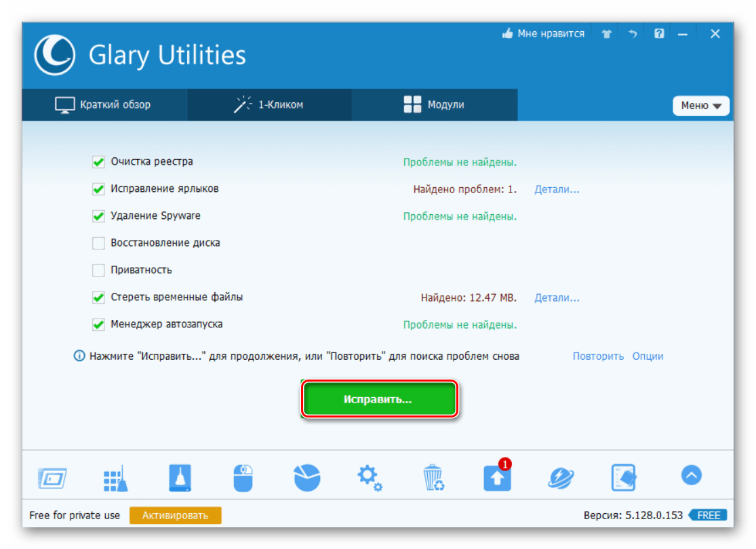756x549 pixels.
Task: Enable the Восстановление диска checkbox
Action: click(x=98, y=243)
